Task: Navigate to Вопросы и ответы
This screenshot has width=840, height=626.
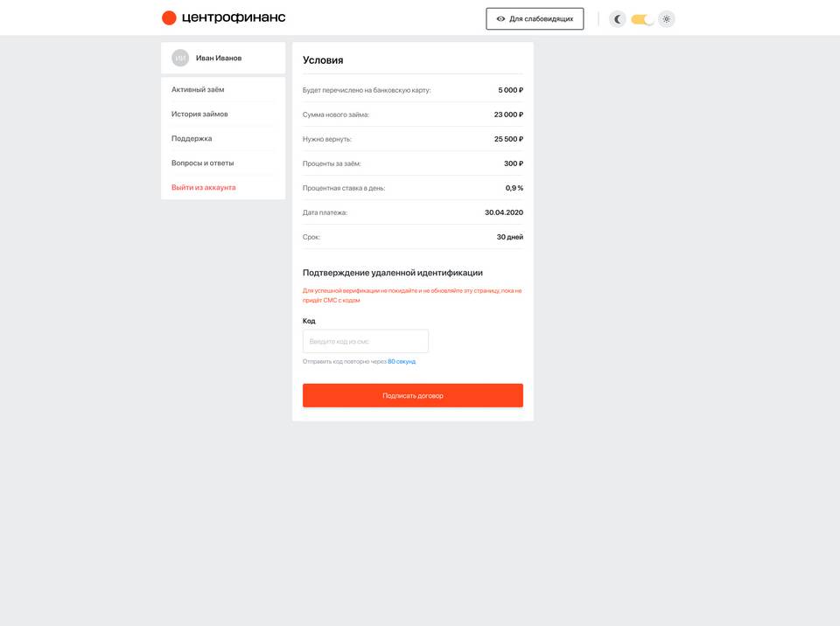Action: (202, 163)
